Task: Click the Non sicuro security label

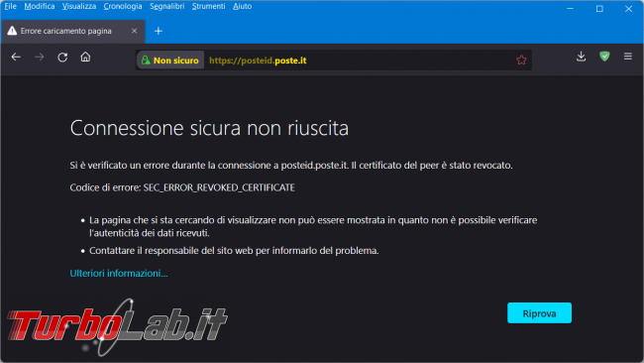Action: click(x=175, y=60)
